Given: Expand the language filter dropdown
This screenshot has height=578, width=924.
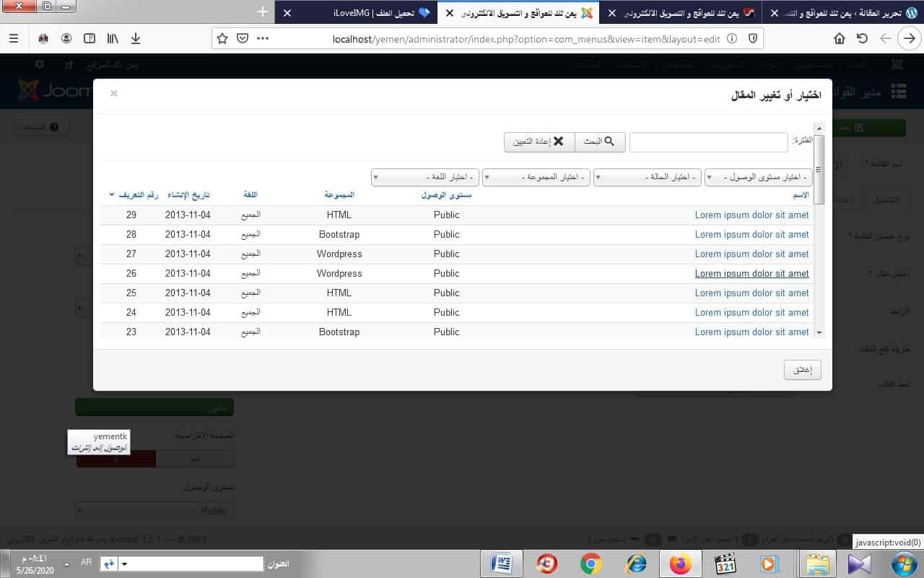Looking at the screenshot, I should click(x=425, y=177).
